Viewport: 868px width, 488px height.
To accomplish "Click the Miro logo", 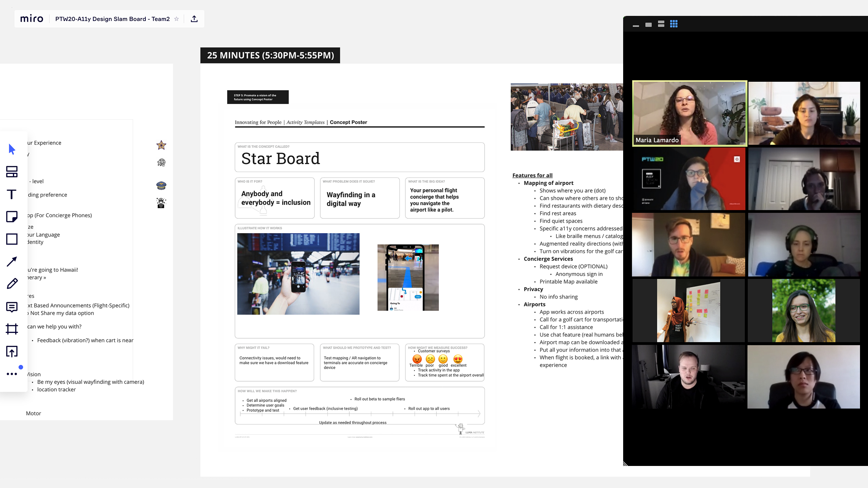I will click(31, 19).
